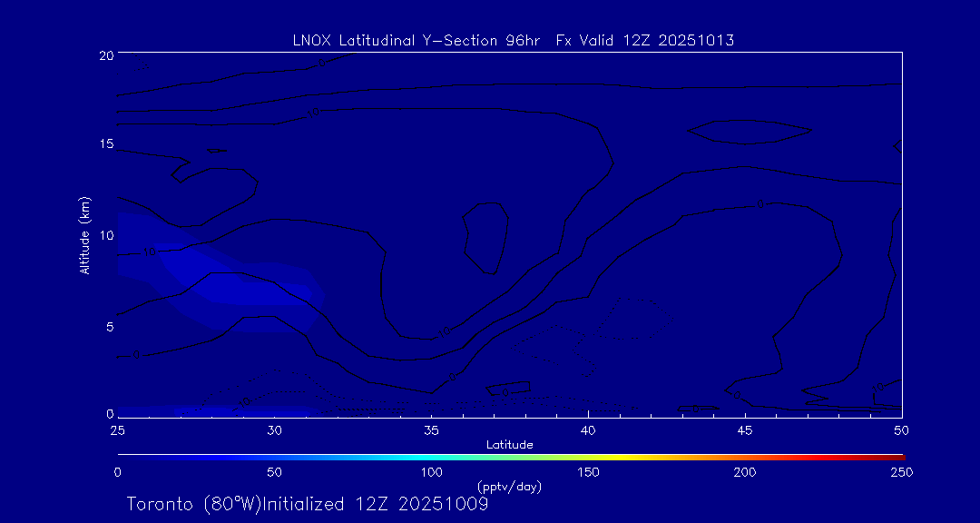Select the "(pptv/day)" units label
This screenshot has height=523, width=980.
tap(509, 487)
